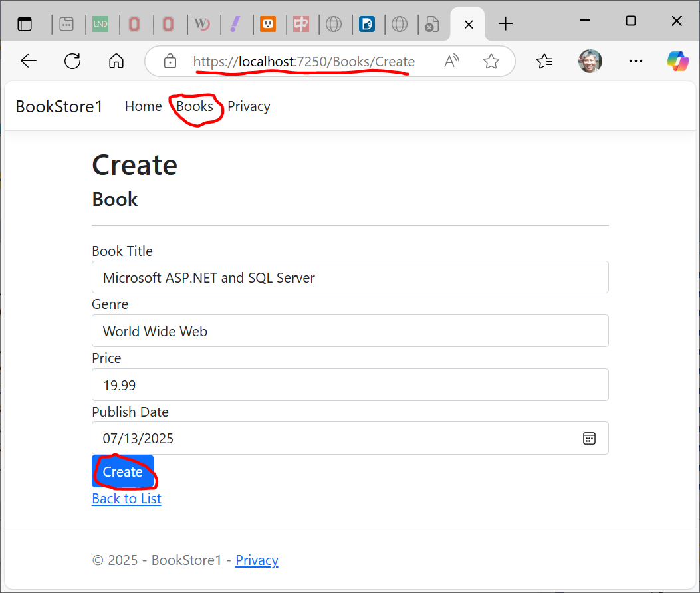The image size is (700, 593).
Task: Focus the Book Title input field
Action: point(350,277)
